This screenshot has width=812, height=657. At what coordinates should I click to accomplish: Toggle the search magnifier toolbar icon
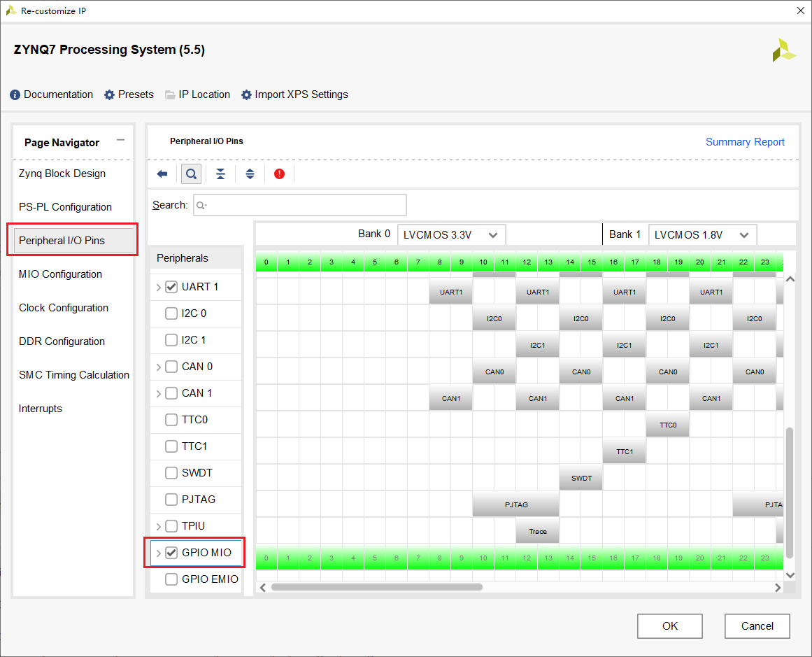(191, 174)
